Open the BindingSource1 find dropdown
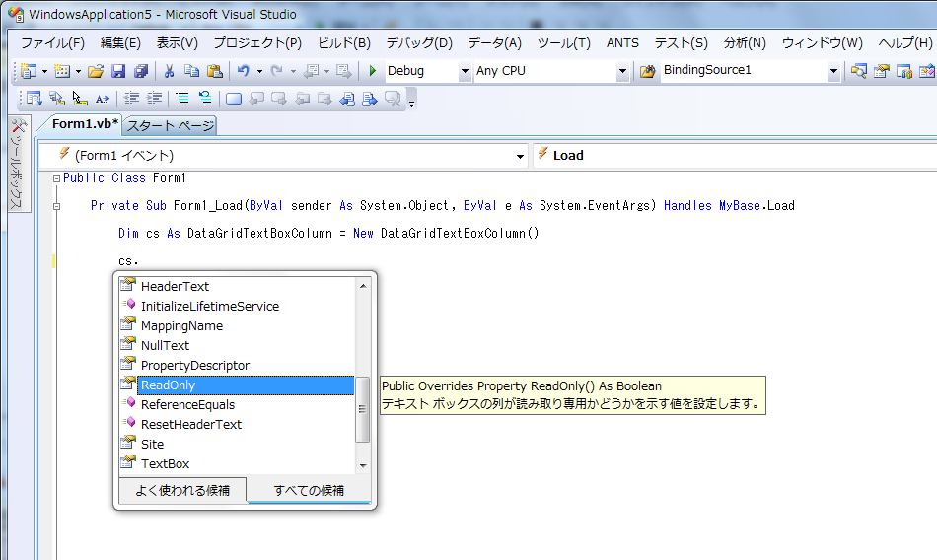This screenshot has width=937, height=560. click(x=833, y=71)
